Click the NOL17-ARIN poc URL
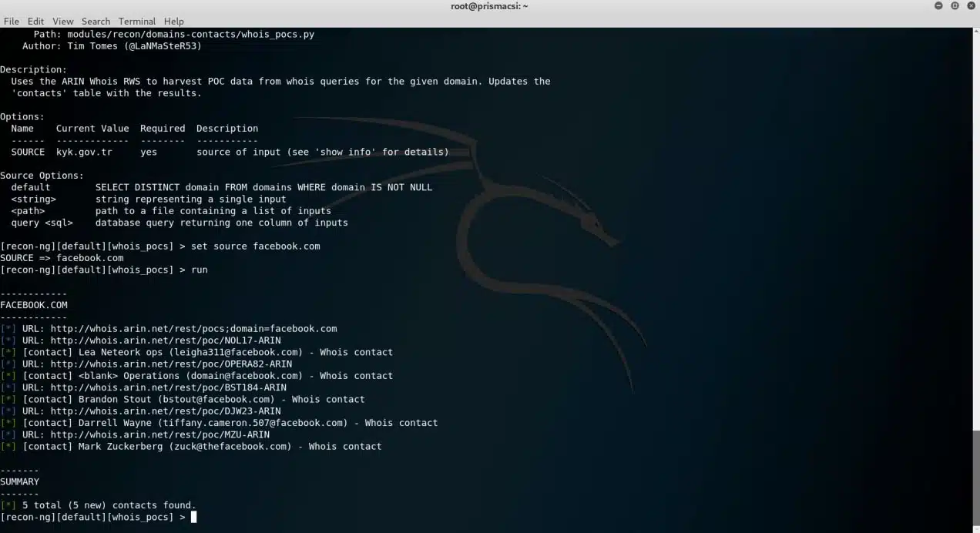This screenshot has width=980, height=533. [166, 340]
